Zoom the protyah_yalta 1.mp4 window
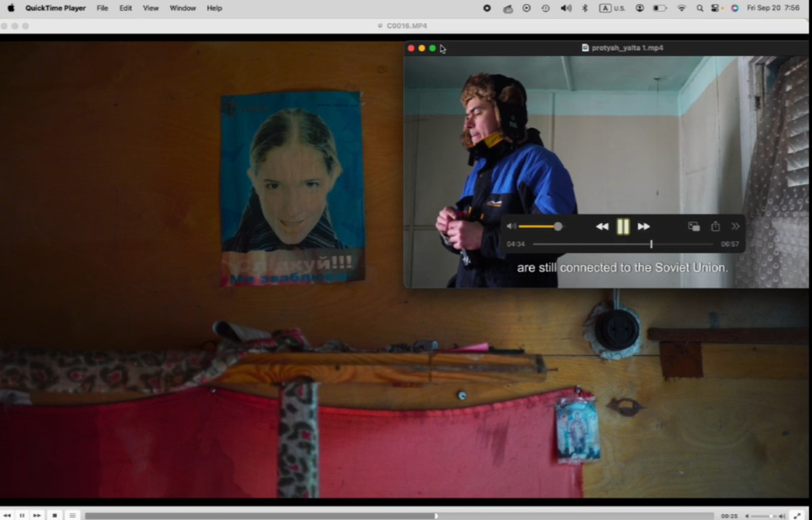 point(432,48)
